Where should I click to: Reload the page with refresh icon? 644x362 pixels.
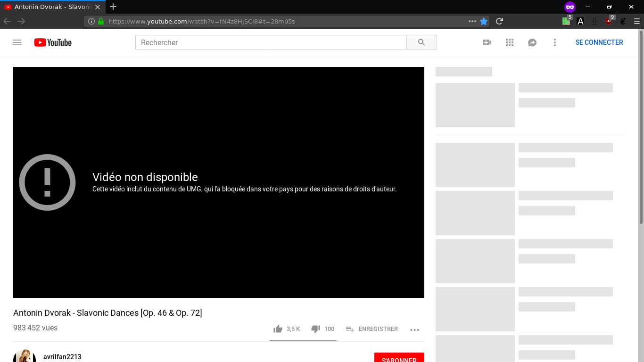coord(500,21)
